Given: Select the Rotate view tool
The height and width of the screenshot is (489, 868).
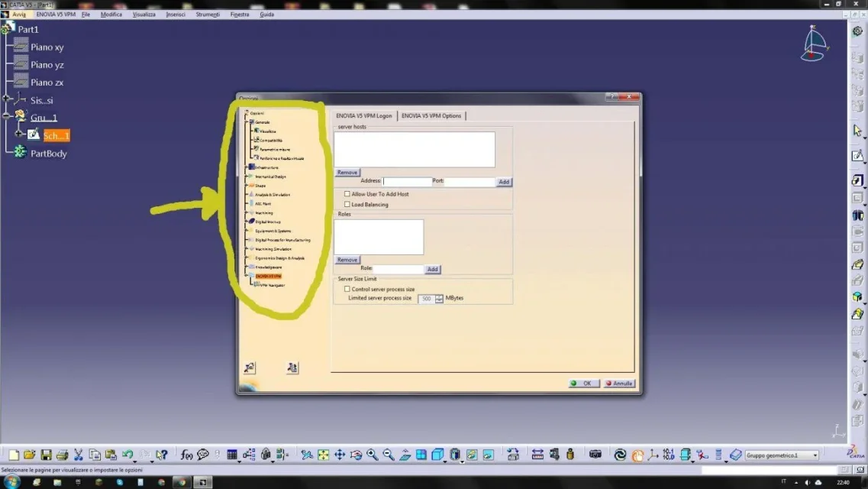Looking at the screenshot, I should (x=356, y=455).
